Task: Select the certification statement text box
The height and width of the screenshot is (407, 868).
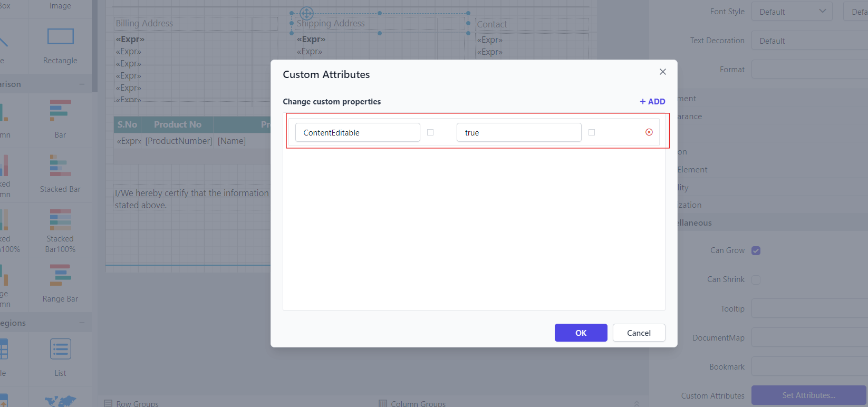Action: [x=192, y=199]
